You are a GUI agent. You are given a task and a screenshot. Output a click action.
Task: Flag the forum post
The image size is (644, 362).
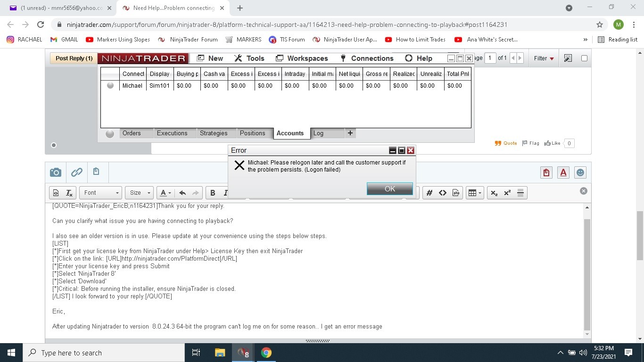[530, 143]
